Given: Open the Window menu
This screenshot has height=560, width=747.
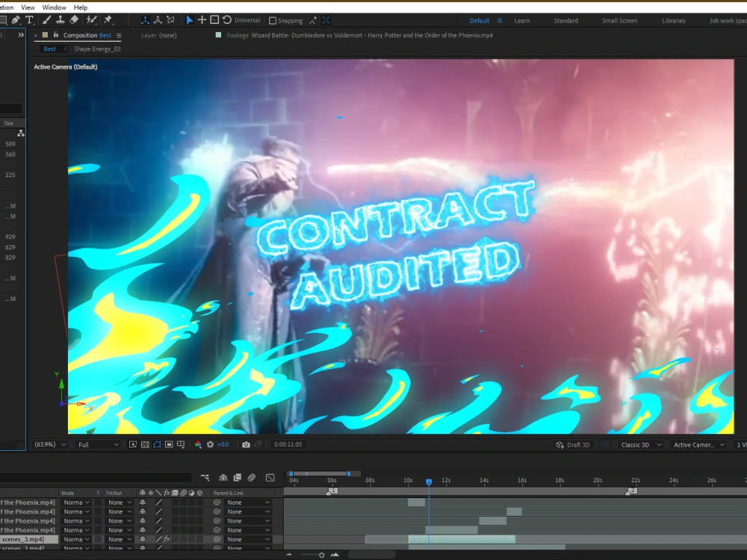Looking at the screenshot, I should pos(55,7).
